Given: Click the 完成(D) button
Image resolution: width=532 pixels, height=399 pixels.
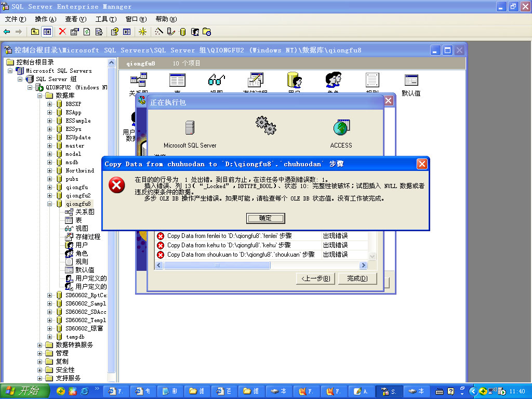Looking at the screenshot, I should [357, 278].
